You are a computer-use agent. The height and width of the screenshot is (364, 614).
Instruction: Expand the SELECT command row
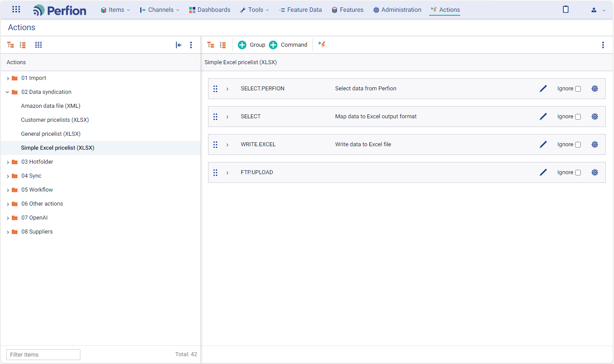(x=227, y=117)
